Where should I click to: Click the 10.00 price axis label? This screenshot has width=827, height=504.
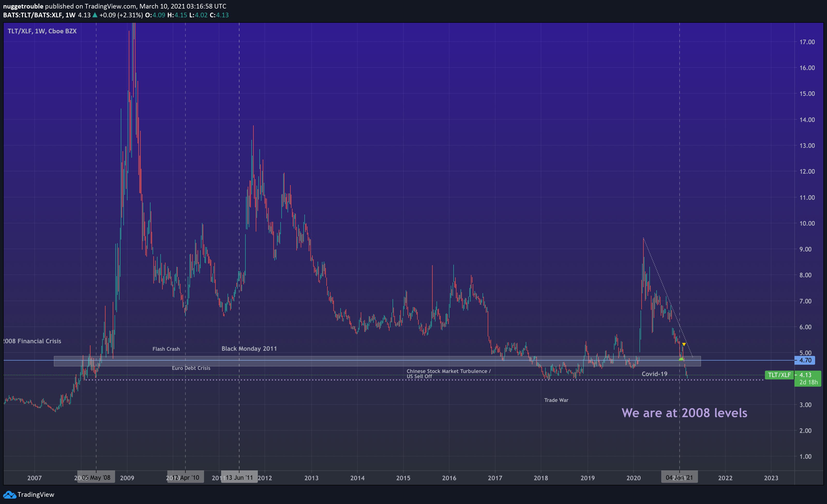(x=807, y=224)
